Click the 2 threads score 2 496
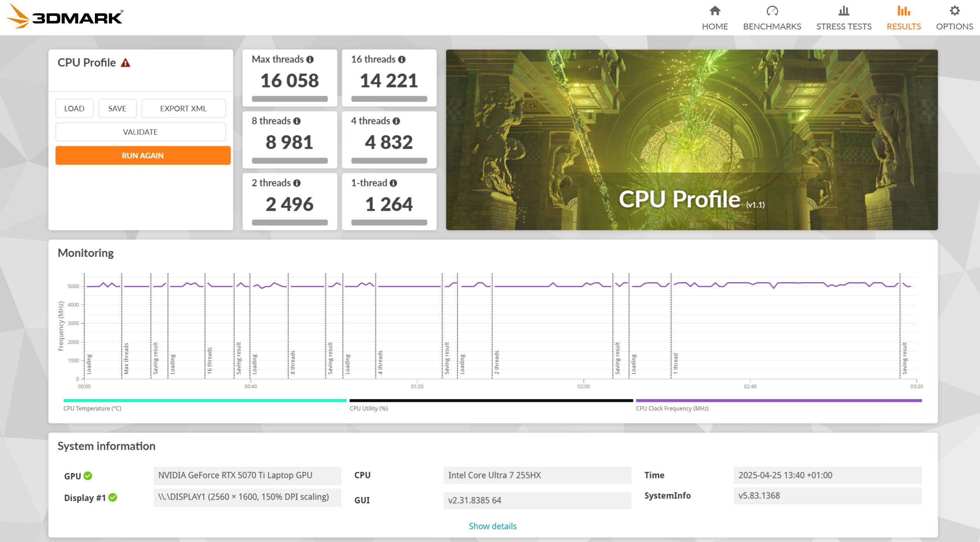This screenshot has height=542, width=980. click(x=289, y=204)
